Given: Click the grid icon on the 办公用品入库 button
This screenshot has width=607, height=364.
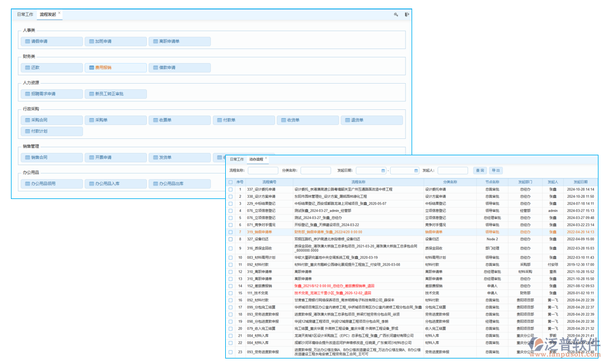Looking at the screenshot, I should coord(92,184).
